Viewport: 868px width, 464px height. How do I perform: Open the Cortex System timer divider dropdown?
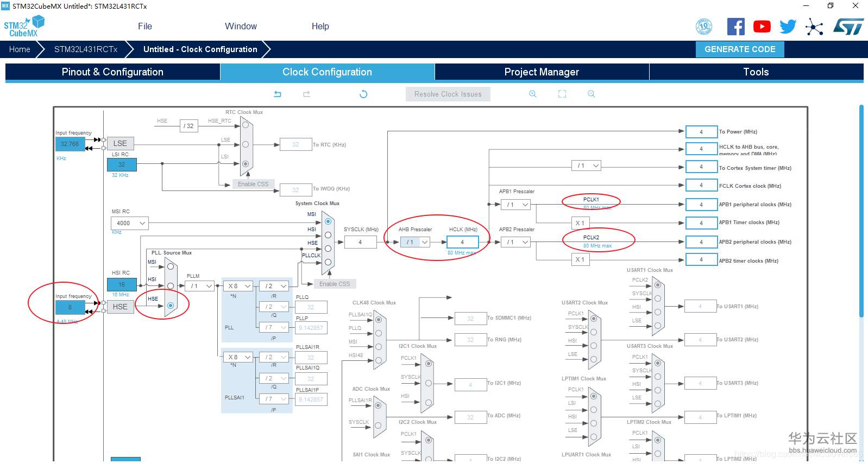coord(587,166)
